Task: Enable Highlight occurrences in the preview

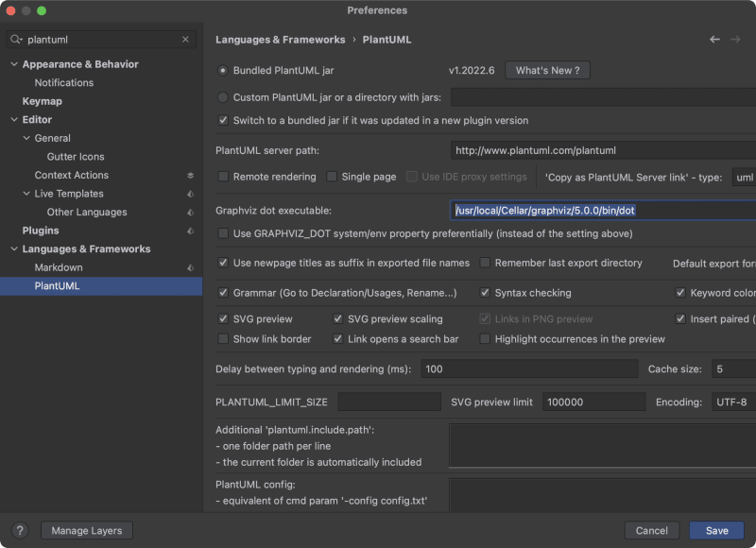Action: coord(485,339)
